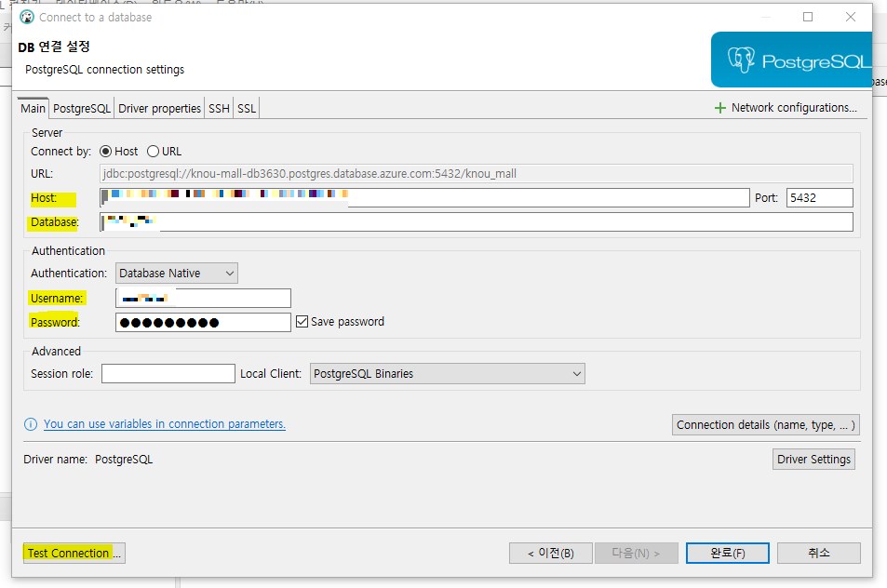Click the 완료(F) finish button
The height and width of the screenshot is (588, 887).
pyautogui.click(x=728, y=553)
